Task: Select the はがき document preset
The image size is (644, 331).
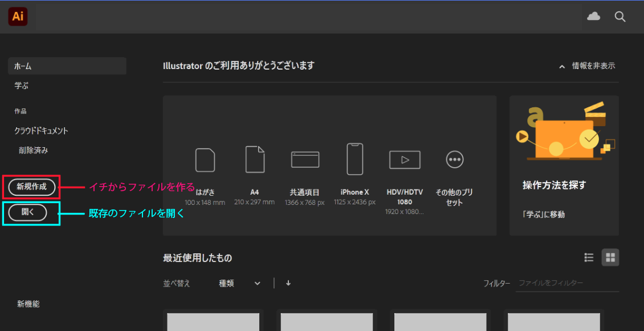Action: 205,160
